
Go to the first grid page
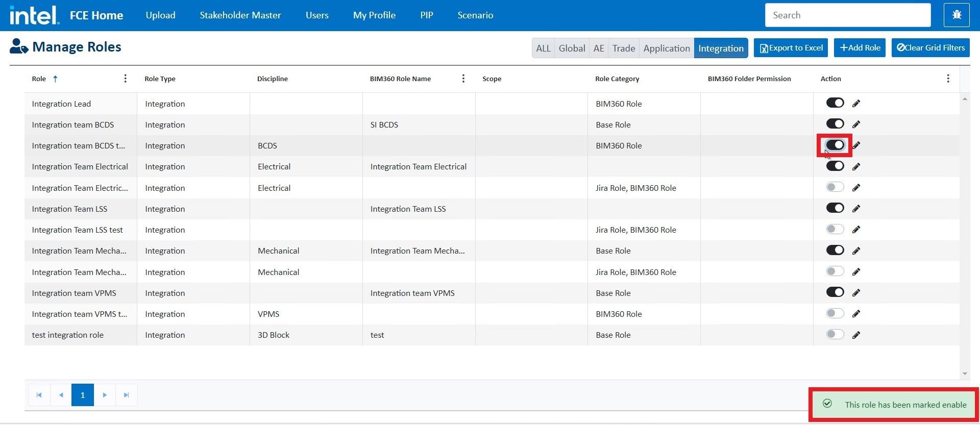point(39,395)
